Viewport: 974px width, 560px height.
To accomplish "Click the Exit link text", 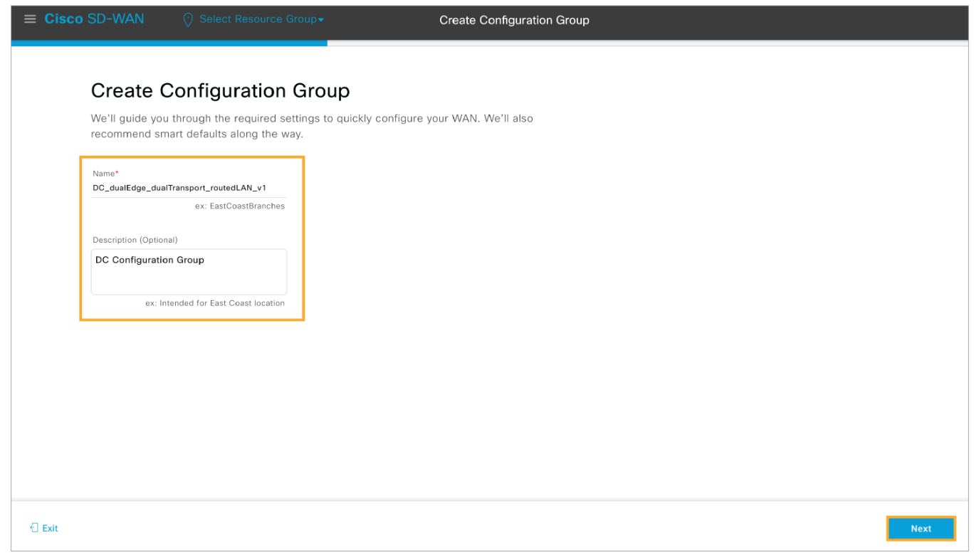I will pos(50,529).
